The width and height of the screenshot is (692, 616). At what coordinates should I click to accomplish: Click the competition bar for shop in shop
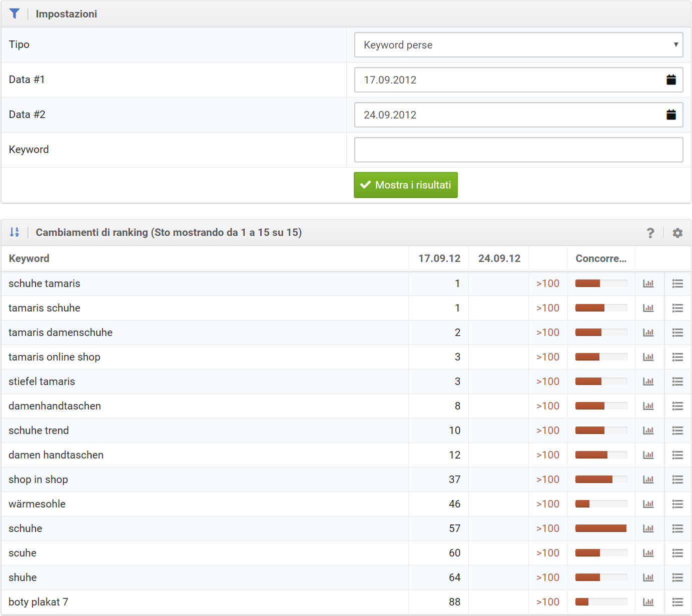(x=601, y=479)
